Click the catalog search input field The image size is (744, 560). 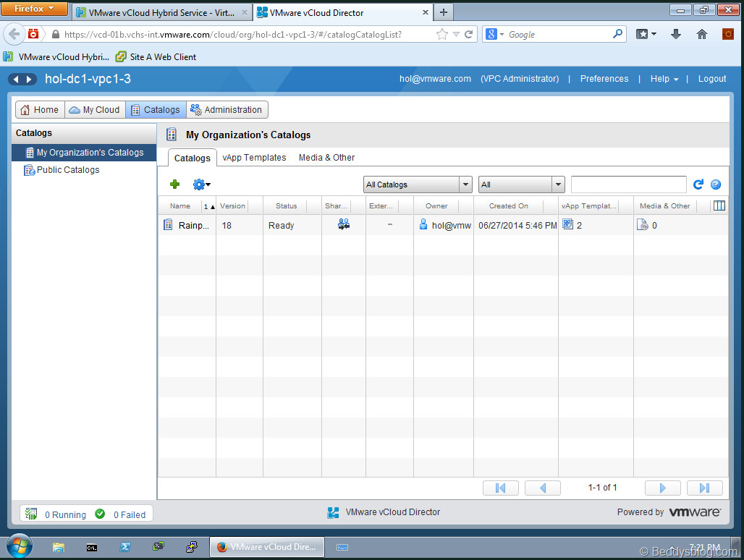(629, 184)
